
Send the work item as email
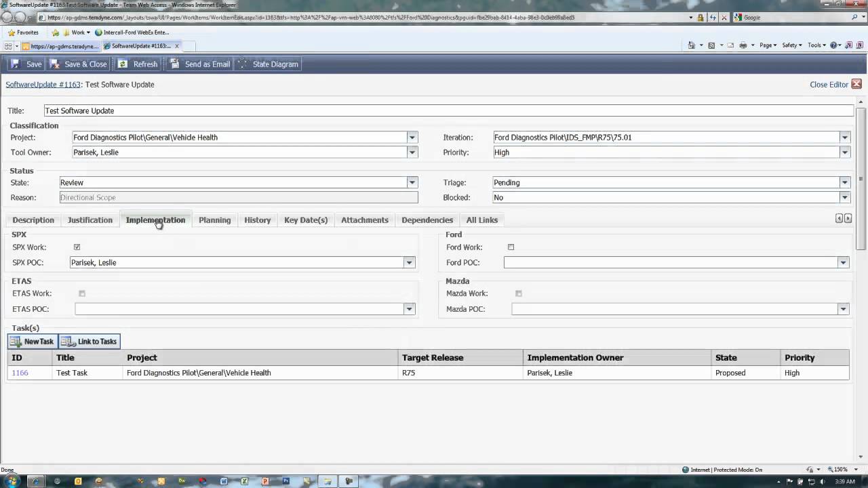pyautogui.click(x=200, y=64)
